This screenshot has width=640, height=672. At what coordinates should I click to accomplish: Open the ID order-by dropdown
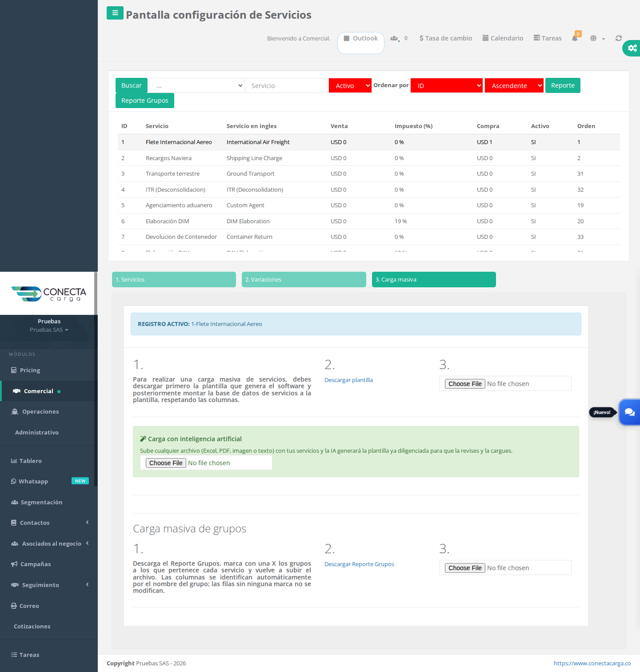[x=447, y=85]
